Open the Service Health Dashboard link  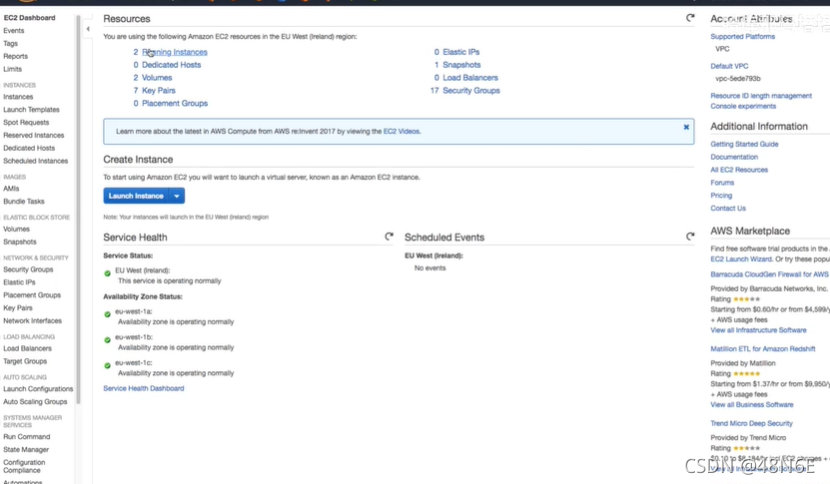(143, 388)
